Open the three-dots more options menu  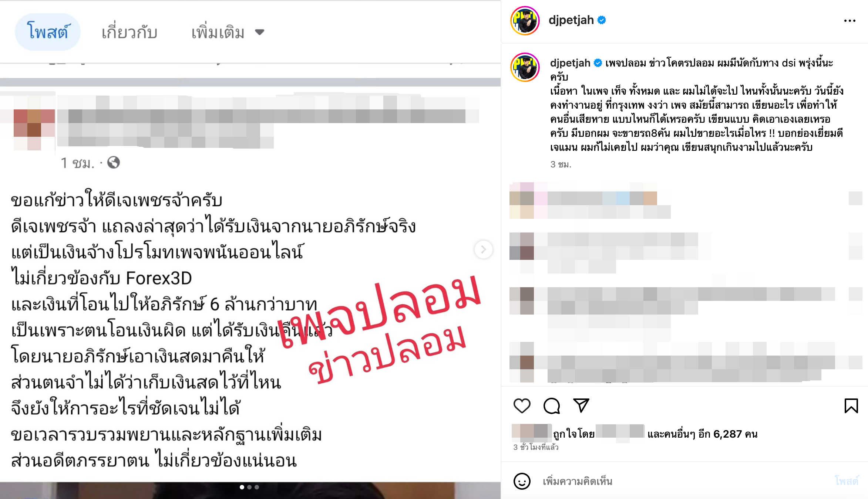click(x=850, y=21)
